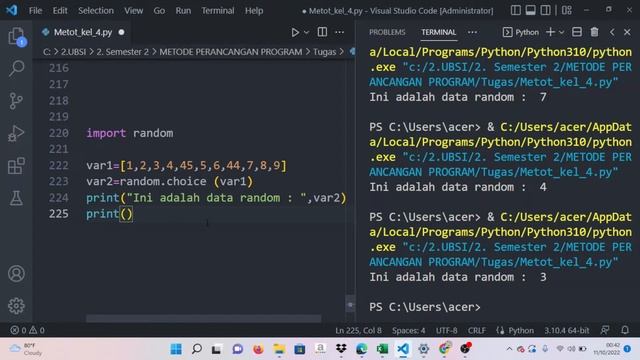Open Customize Layout icon
Screen dimensions: 640x360
click(567, 10)
